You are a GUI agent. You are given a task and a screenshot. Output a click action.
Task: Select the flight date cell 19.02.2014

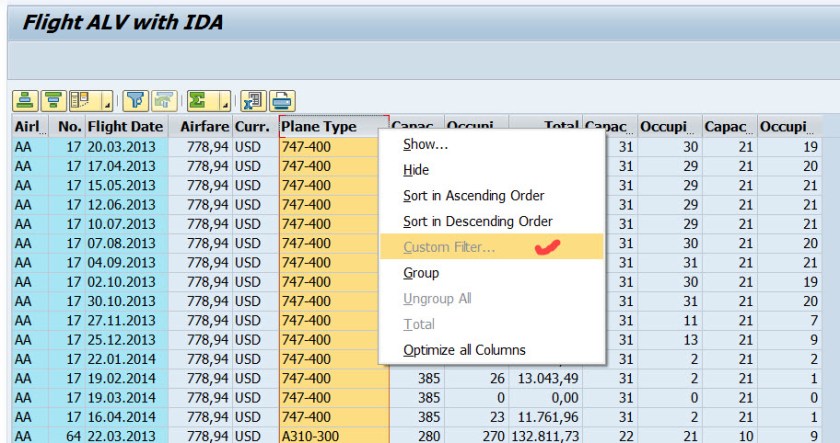(x=127, y=378)
